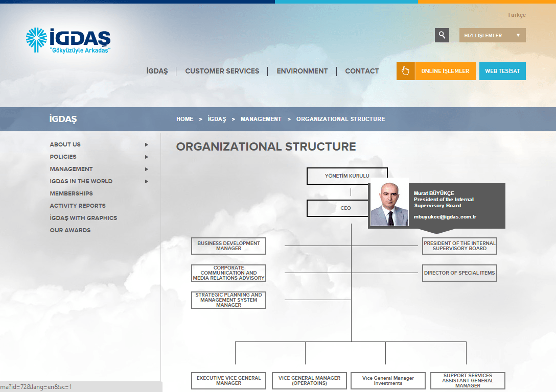
Task: Select Executive Vice General Manager box
Action: pyautogui.click(x=229, y=381)
